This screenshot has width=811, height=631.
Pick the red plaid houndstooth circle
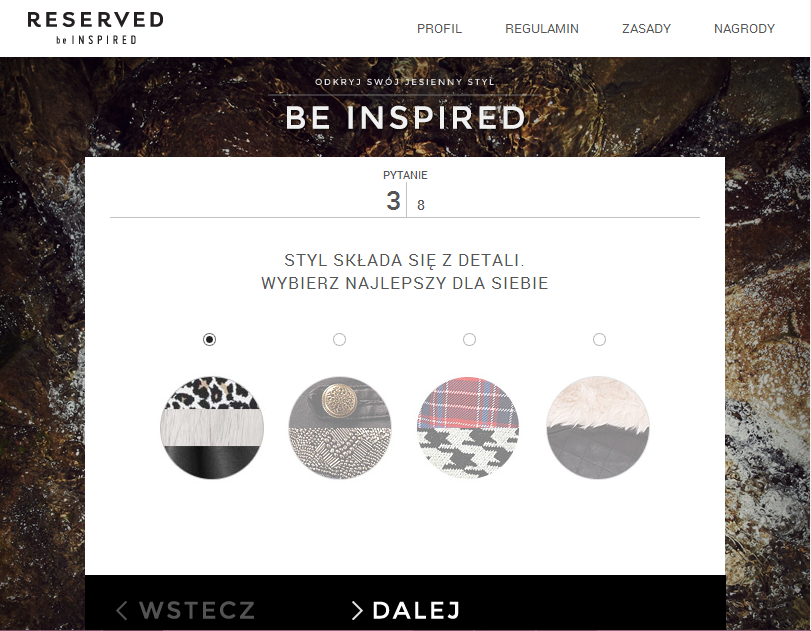(468, 427)
